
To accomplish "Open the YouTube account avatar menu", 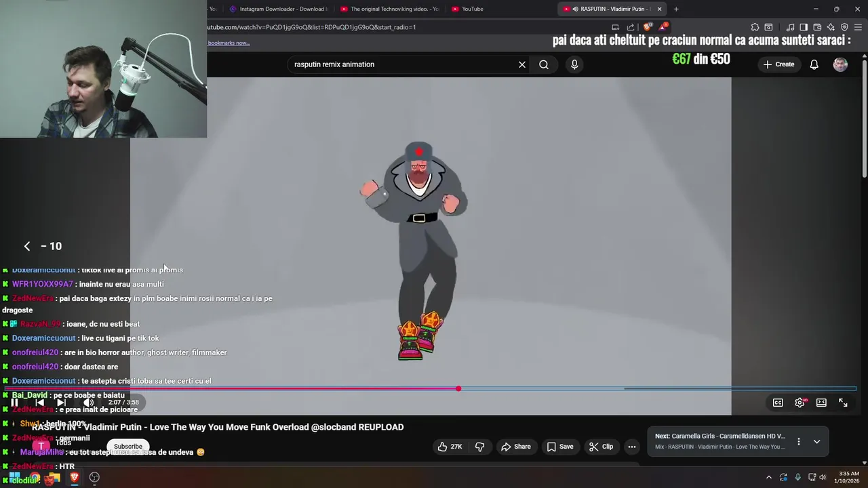I will point(840,64).
